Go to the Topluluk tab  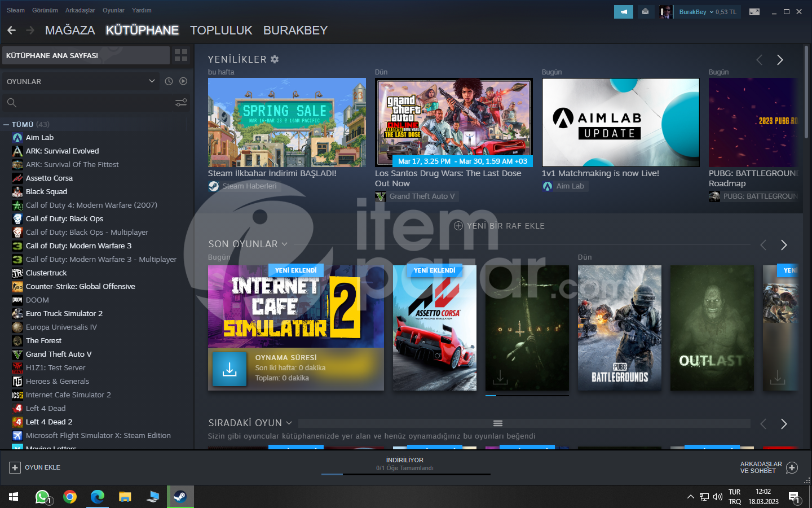pos(221,30)
